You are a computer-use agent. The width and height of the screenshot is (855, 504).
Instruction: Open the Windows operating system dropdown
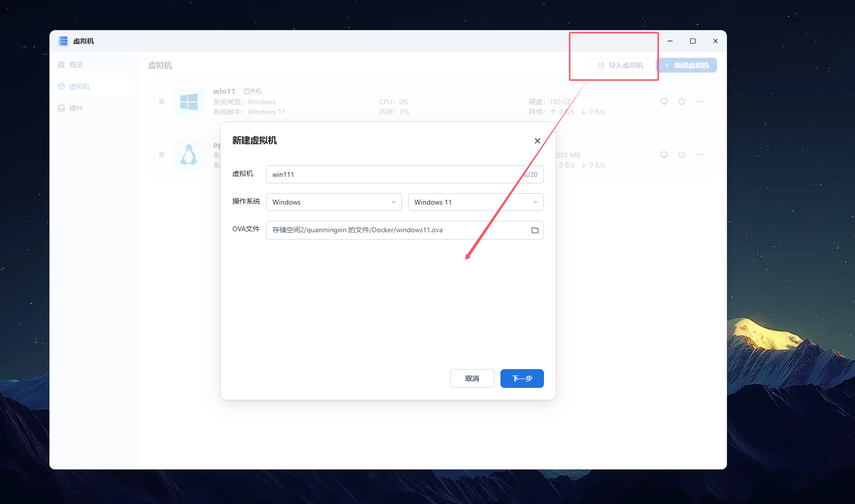point(334,202)
